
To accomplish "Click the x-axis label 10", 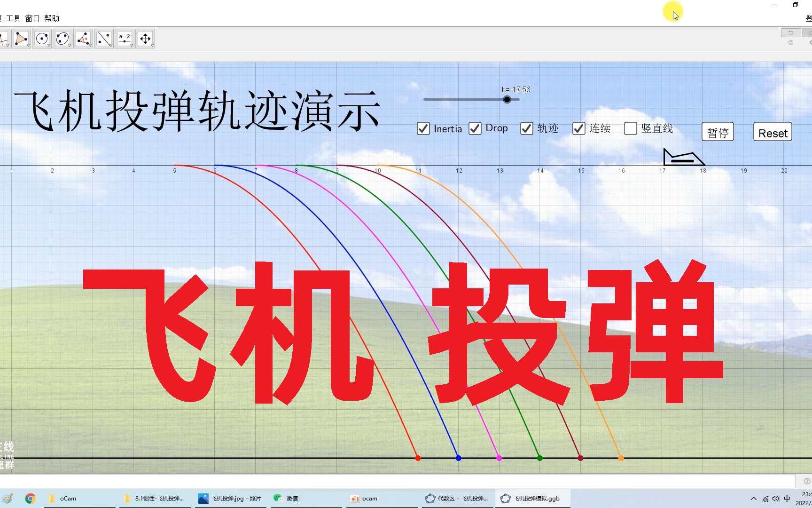I will click(x=378, y=171).
